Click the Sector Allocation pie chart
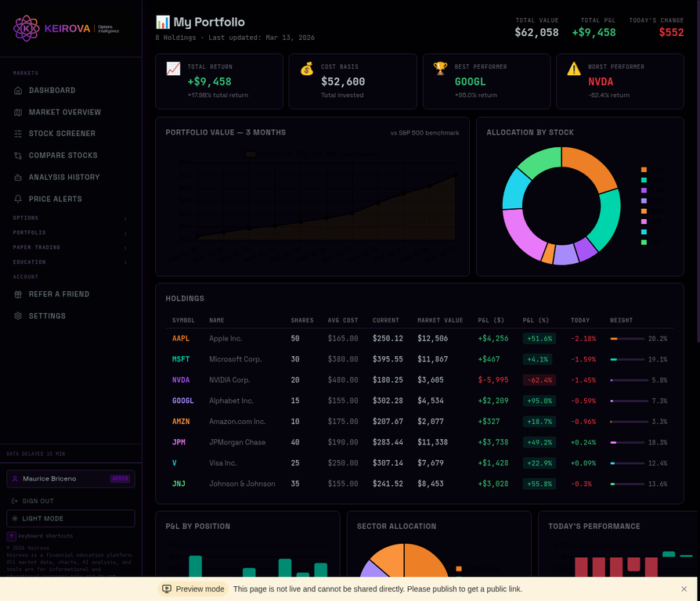Screen dimensions: 700x601 404,561
